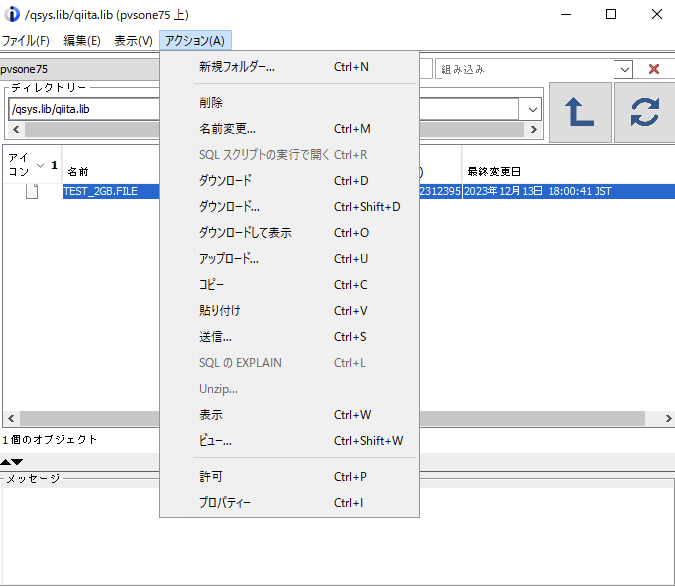Choose アップロード... from the menu
The height and width of the screenshot is (587, 675).
pos(289,259)
